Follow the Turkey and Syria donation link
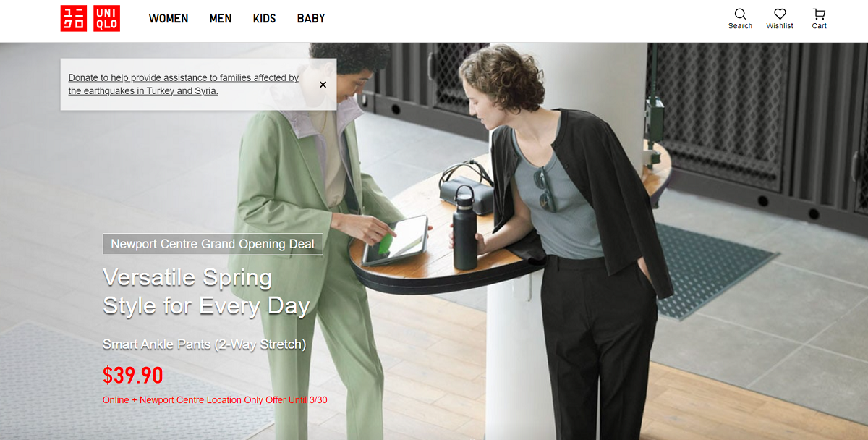Screen dimensions: 868x440 tap(184, 84)
